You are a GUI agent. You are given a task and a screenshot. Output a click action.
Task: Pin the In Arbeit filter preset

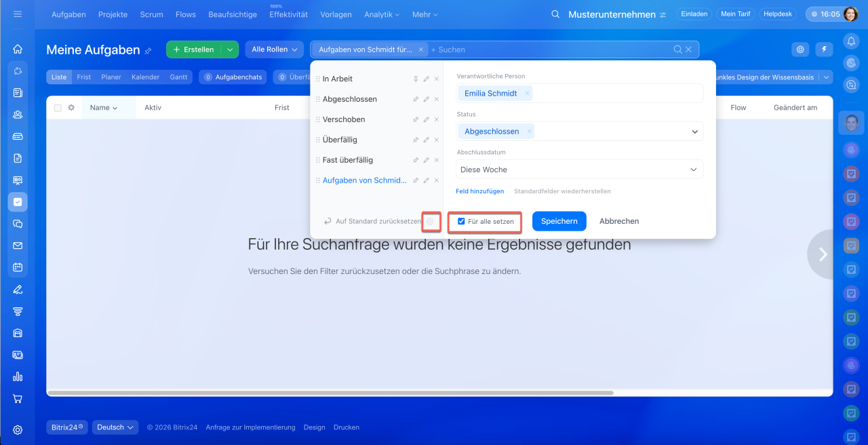(x=416, y=79)
